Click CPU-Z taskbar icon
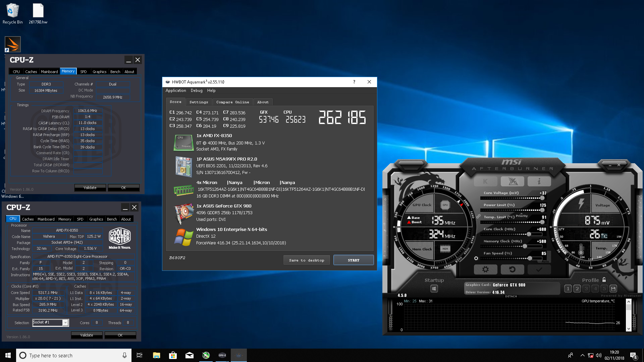This screenshot has height=362, width=644. point(222,355)
